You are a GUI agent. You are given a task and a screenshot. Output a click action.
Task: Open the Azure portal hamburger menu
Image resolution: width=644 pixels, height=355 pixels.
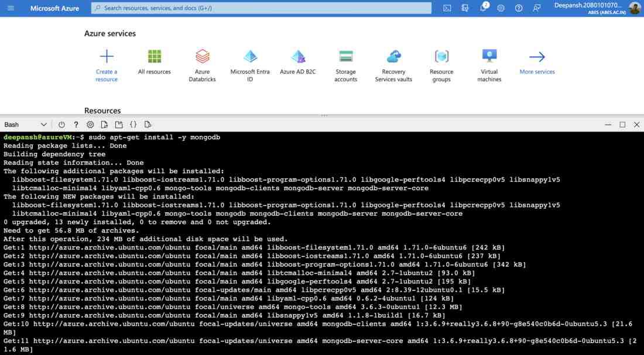click(x=11, y=8)
